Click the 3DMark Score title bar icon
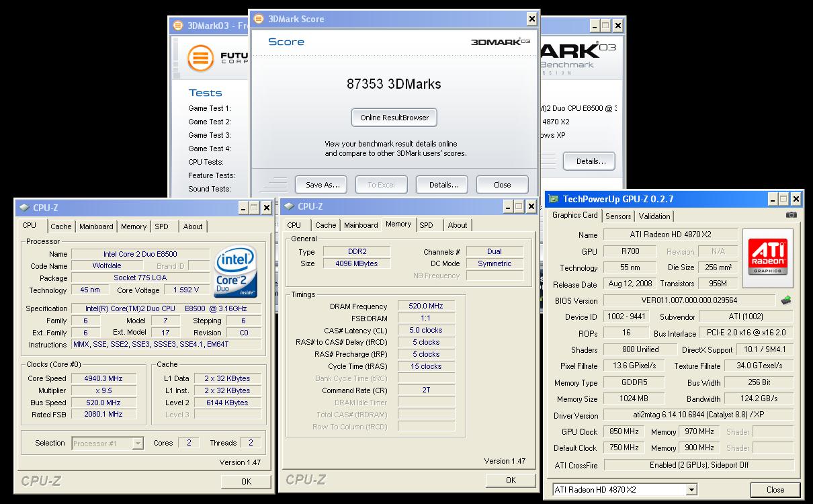This screenshot has width=813, height=504. coord(259,19)
